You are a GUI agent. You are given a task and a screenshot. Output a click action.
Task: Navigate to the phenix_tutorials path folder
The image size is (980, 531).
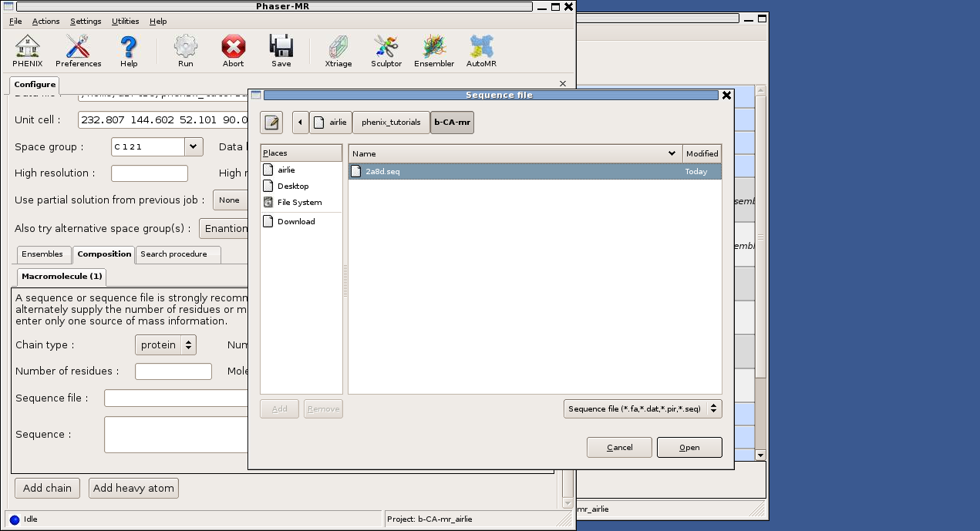(x=391, y=123)
